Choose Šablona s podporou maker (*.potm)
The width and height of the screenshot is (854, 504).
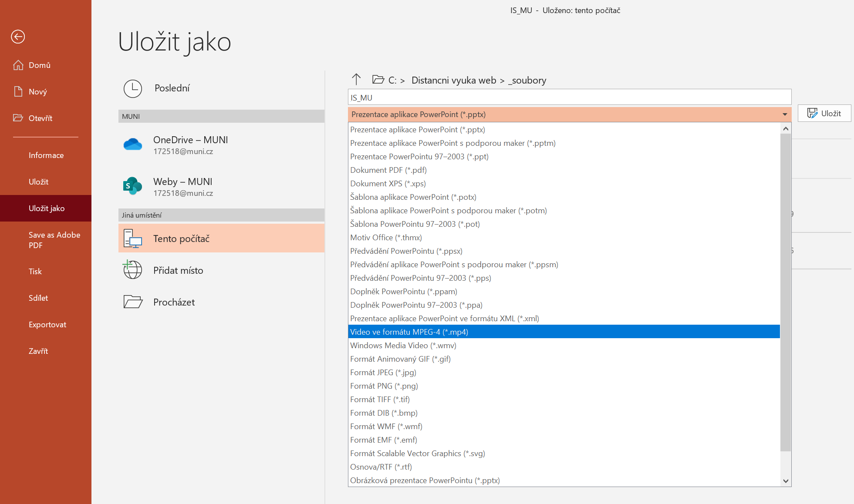pos(564,211)
